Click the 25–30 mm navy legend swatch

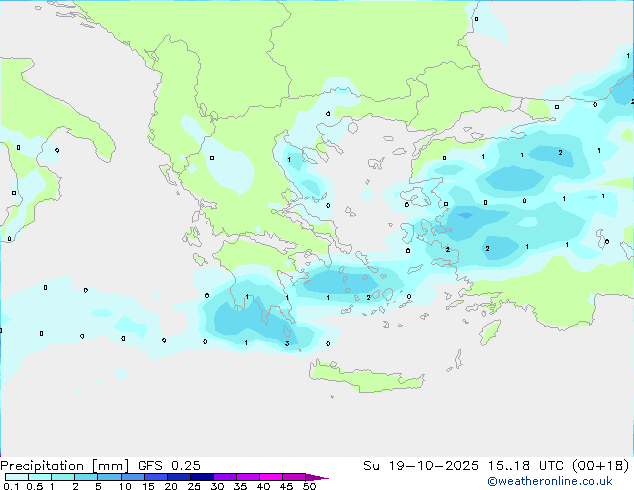tap(202, 477)
